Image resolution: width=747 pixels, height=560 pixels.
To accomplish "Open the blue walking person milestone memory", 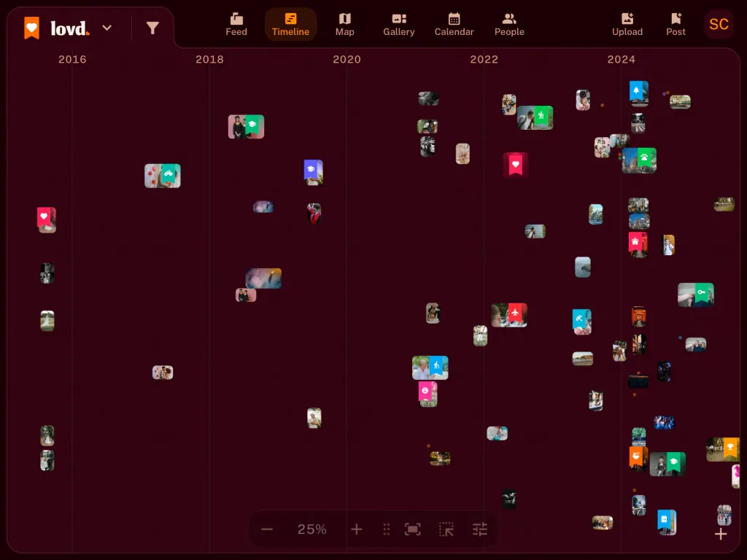I will click(430, 367).
